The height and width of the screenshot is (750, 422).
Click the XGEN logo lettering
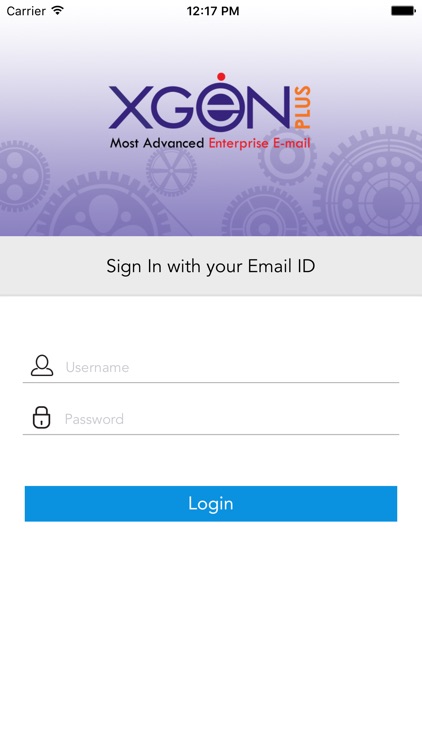(x=200, y=107)
